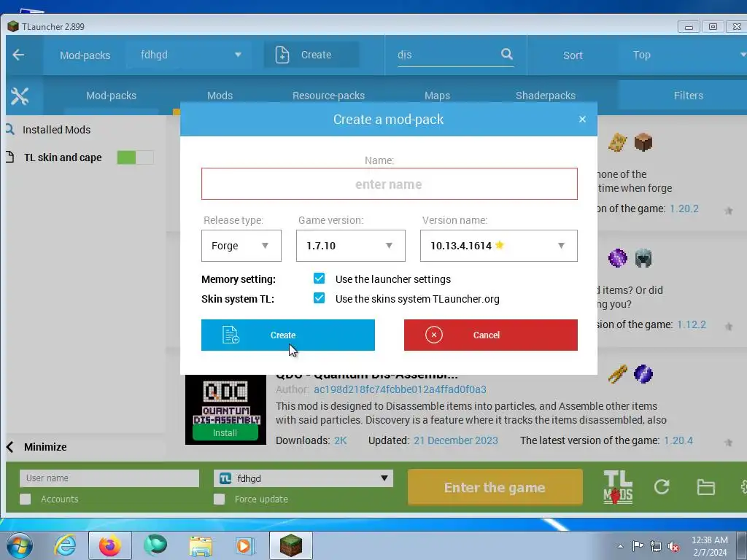Switch to the Mod-packs tab
The image size is (747, 560).
point(111,96)
